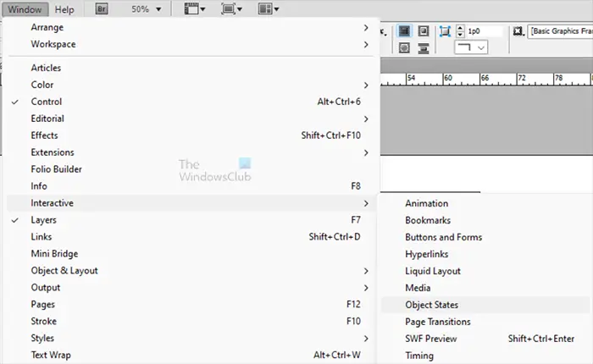The width and height of the screenshot is (593, 364).
Task: Open the Links panel
Action: pyautogui.click(x=191, y=237)
